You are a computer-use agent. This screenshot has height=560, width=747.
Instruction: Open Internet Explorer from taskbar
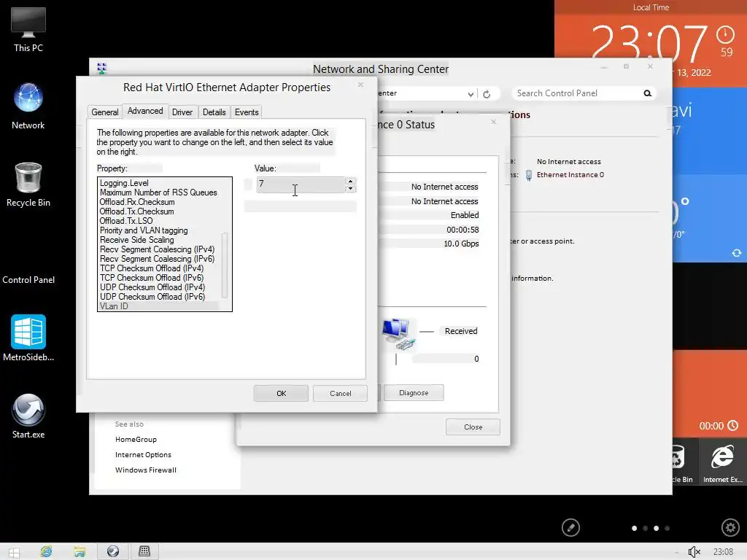(x=46, y=551)
